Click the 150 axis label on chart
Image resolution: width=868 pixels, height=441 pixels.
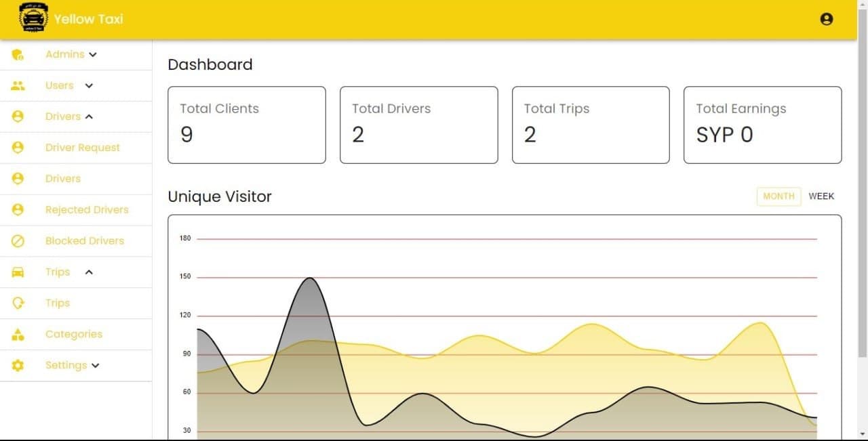[x=185, y=277]
